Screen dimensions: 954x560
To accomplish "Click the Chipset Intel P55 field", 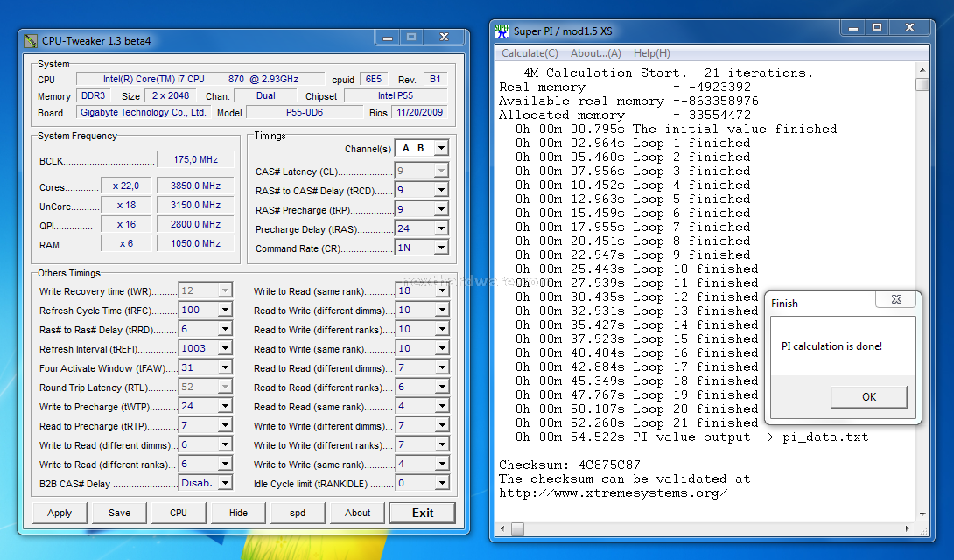I will point(396,95).
